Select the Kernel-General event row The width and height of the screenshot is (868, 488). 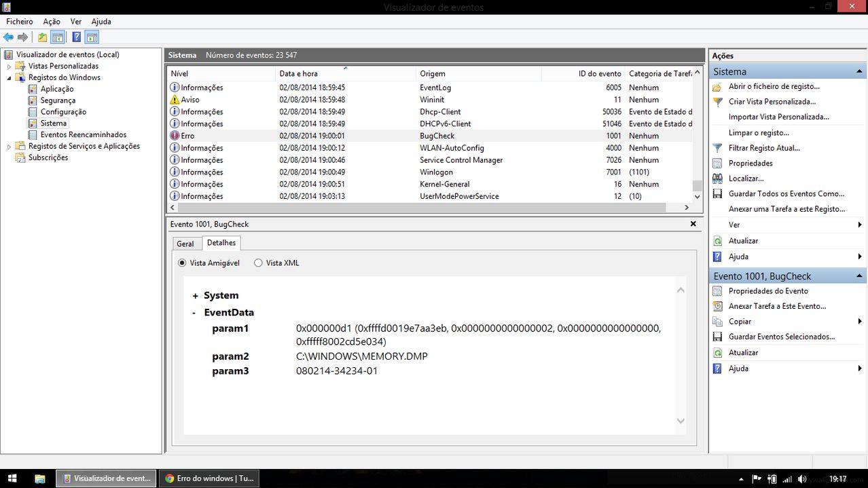(x=429, y=184)
